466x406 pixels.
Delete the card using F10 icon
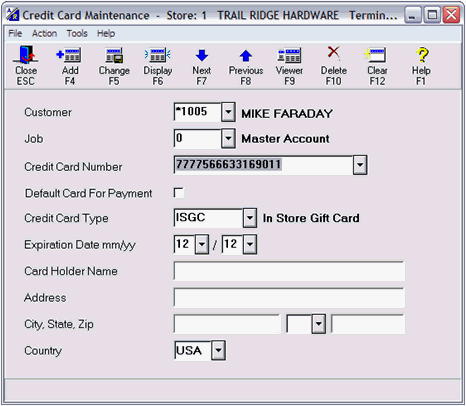point(333,53)
